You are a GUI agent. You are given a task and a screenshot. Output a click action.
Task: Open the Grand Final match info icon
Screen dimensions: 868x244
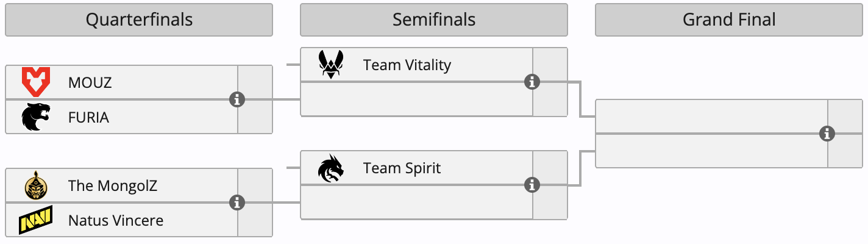coord(827,134)
